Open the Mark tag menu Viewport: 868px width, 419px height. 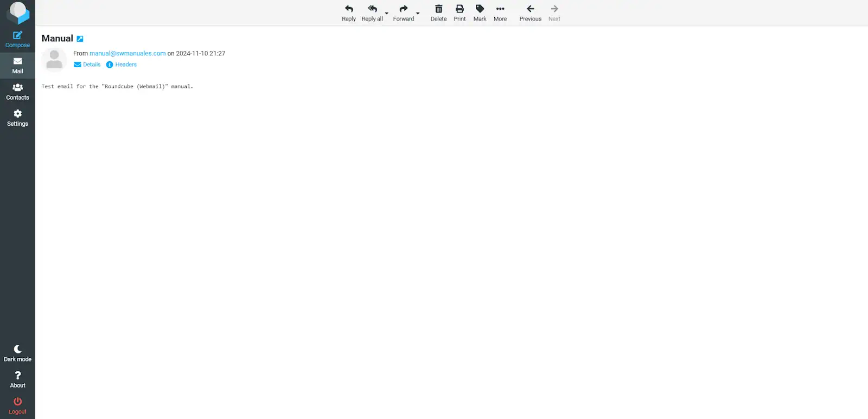tap(480, 12)
